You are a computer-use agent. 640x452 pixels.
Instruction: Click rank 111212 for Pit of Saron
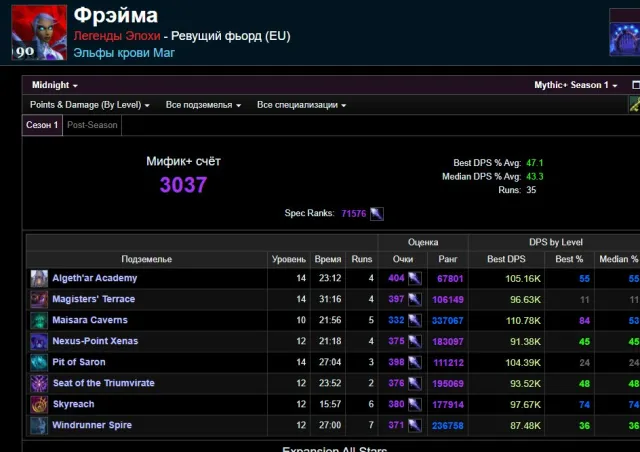click(x=449, y=363)
